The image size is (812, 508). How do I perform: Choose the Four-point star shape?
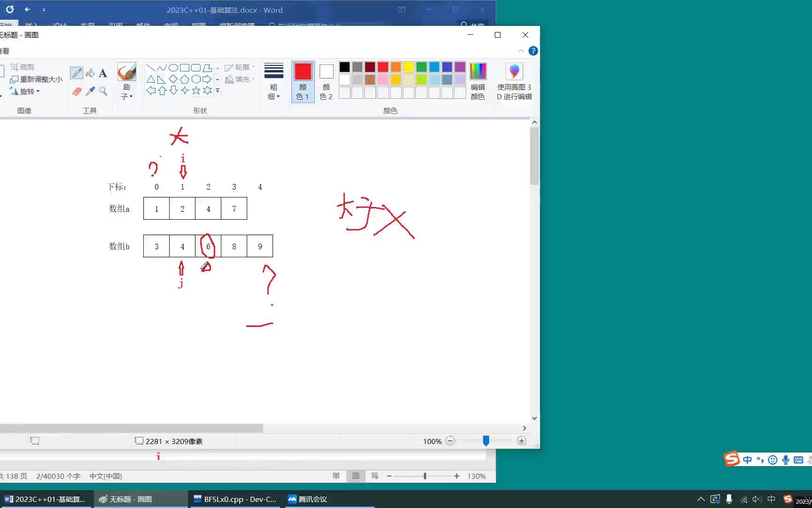click(x=185, y=90)
